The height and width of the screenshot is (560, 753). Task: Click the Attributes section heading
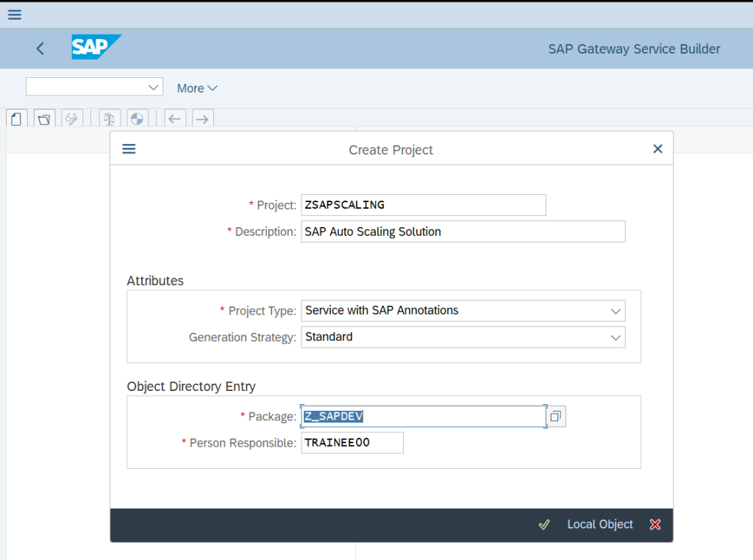click(x=155, y=281)
